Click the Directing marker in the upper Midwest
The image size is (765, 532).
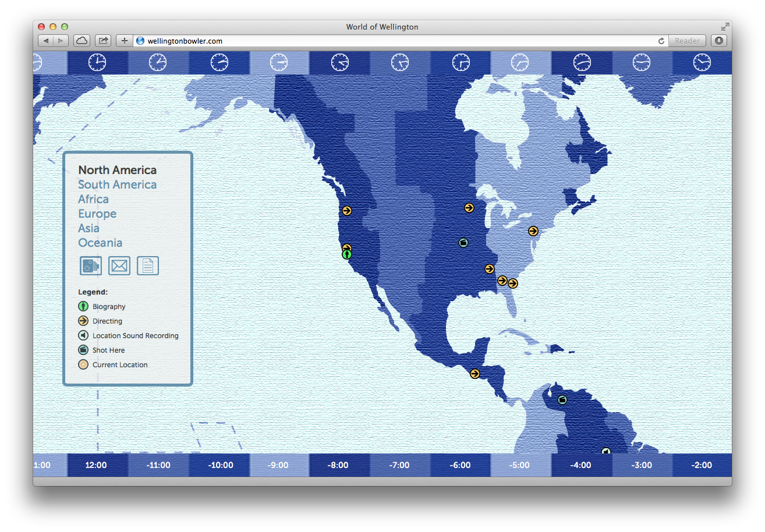tap(469, 208)
